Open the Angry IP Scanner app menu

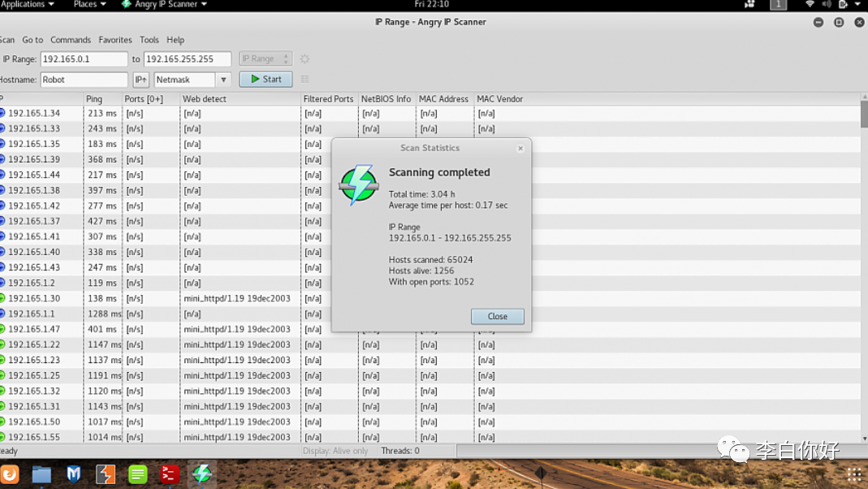click(x=164, y=4)
